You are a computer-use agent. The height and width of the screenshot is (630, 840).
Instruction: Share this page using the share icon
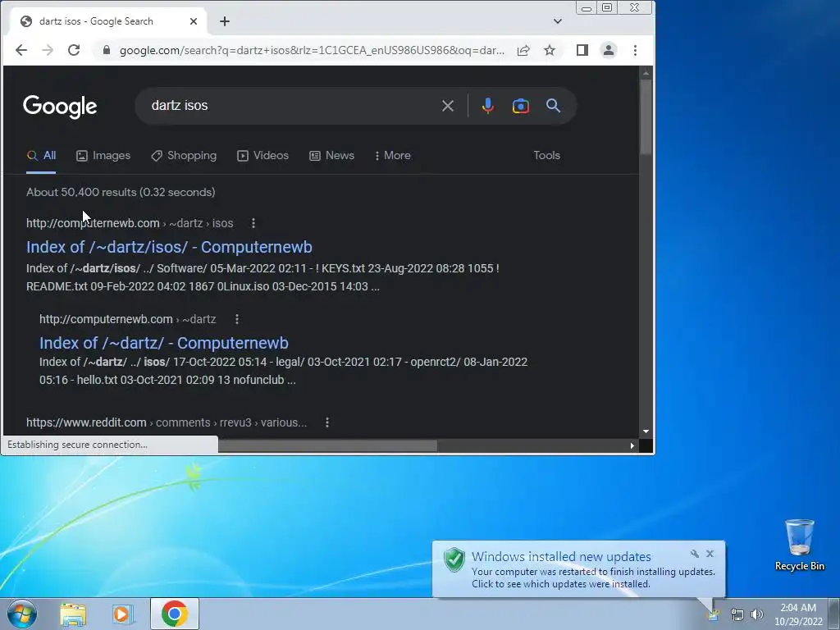tap(523, 50)
